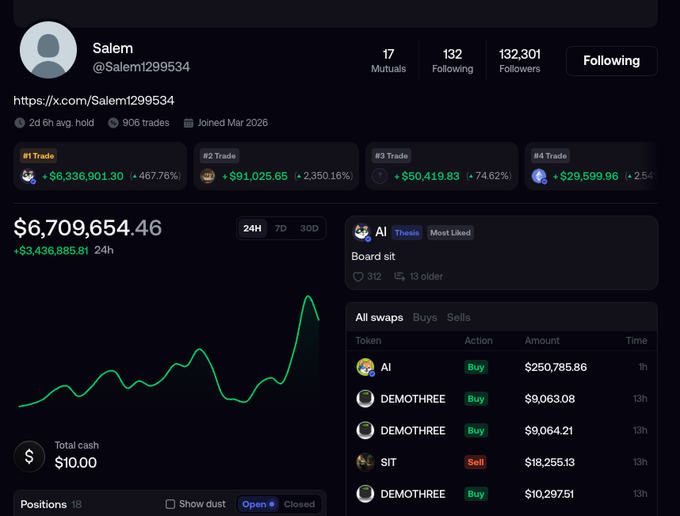The width and height of the screenshot is (680, 516).
Task: Click the AI token icon in swaps list
Action: (365, 367)
